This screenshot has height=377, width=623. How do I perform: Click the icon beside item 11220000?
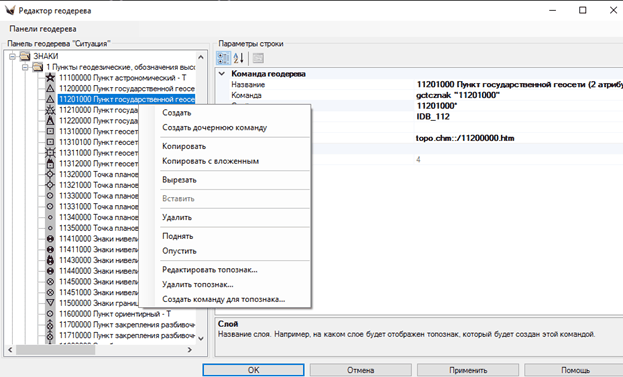(50, 120)
